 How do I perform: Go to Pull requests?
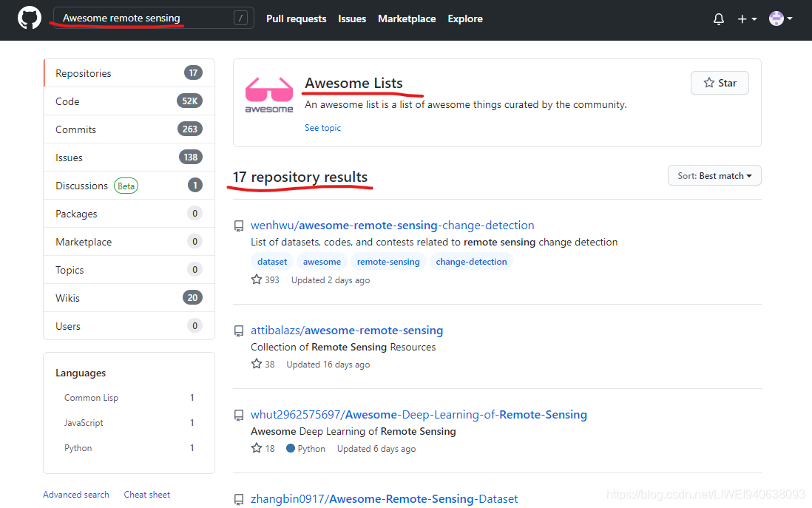[297, 18]
